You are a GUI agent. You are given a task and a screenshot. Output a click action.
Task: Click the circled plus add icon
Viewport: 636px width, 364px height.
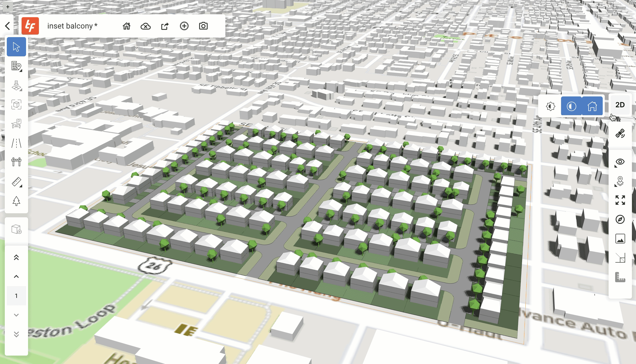pos(184,26)
